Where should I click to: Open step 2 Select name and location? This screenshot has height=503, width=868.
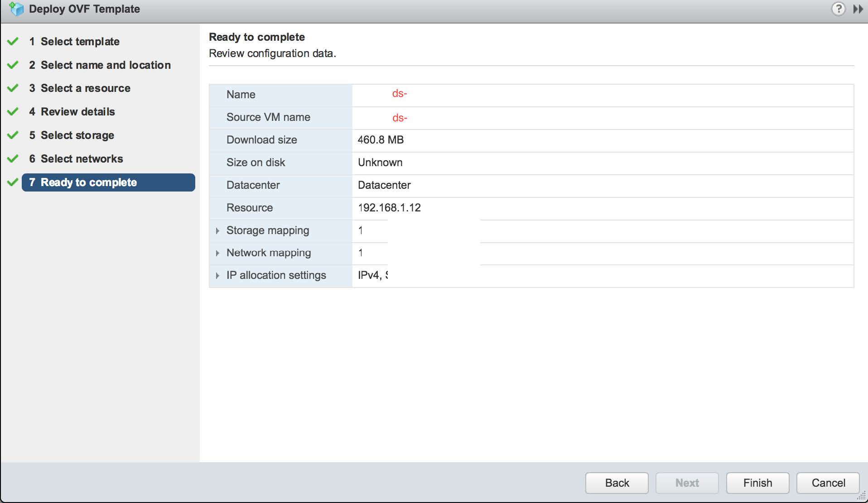105,65
